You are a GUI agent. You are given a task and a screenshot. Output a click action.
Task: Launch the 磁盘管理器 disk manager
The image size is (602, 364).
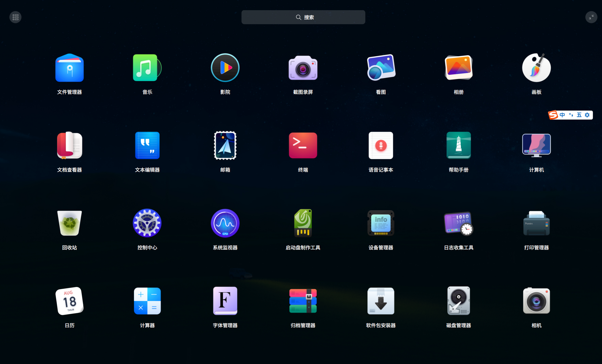coord(459,301)
